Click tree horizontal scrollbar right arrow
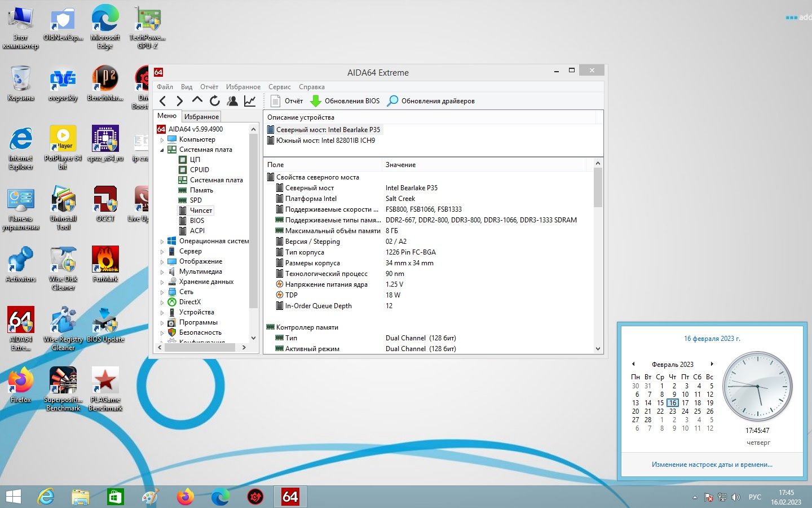Viewport: 812px width, 508px height. point(244,348)
